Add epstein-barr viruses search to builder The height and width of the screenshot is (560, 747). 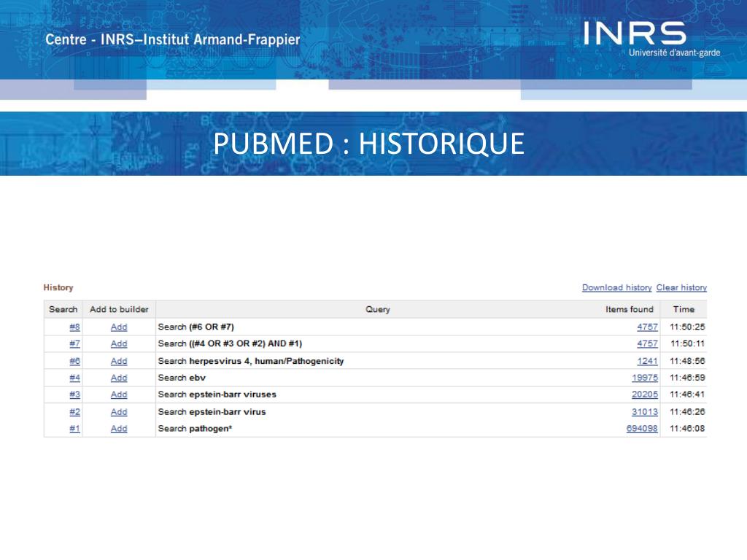[119, 394]
